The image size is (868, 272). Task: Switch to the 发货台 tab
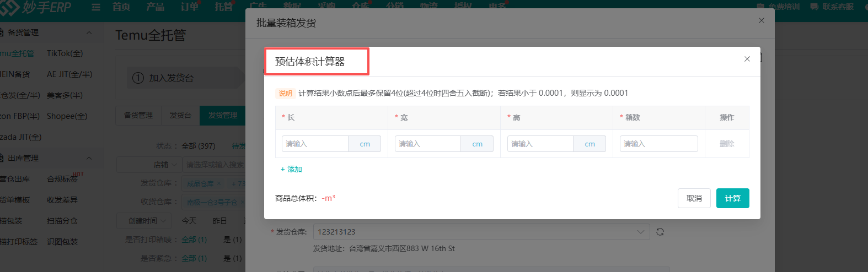[180, 115]
